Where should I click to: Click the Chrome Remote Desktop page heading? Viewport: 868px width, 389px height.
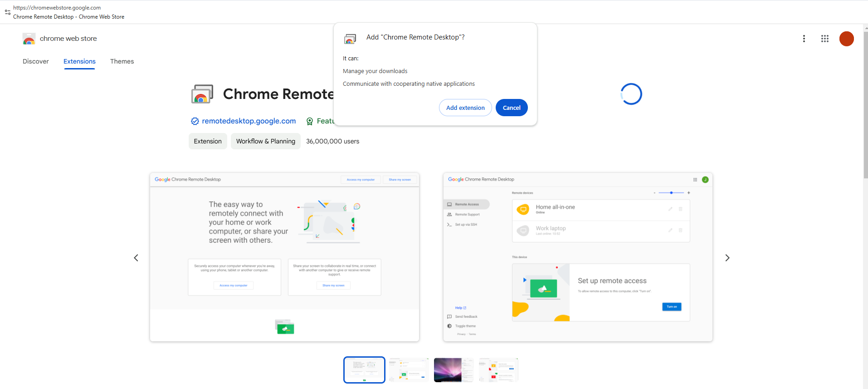point(278,94)
